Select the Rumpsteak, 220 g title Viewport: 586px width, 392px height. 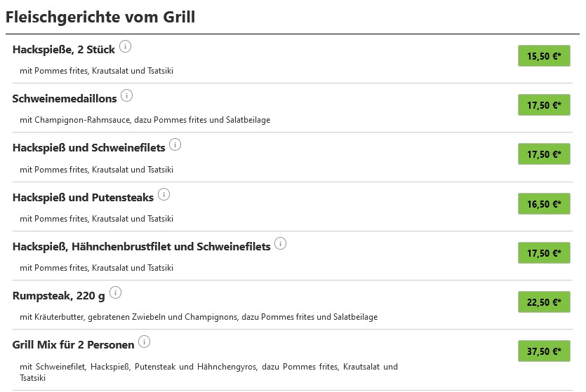tap(59, 296)
